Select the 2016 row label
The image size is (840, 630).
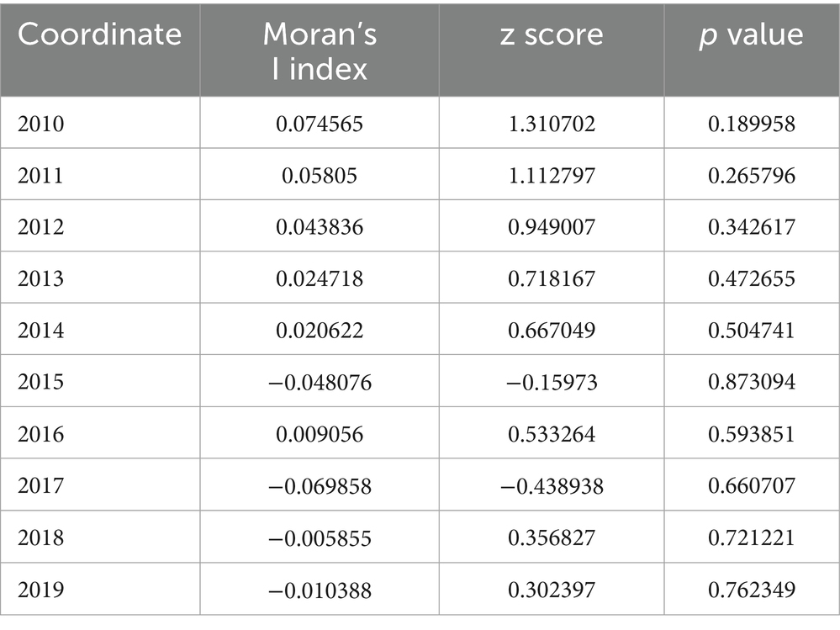click(40, 434)
